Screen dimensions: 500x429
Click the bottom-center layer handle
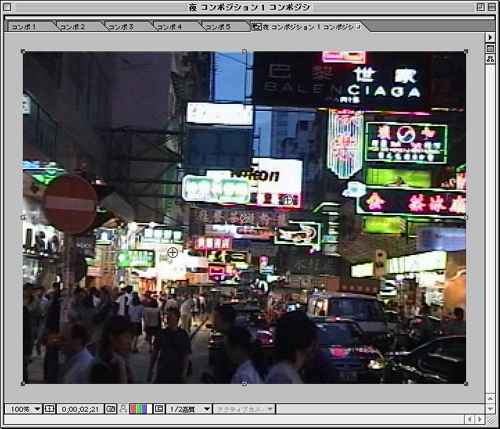coord(244,384)
